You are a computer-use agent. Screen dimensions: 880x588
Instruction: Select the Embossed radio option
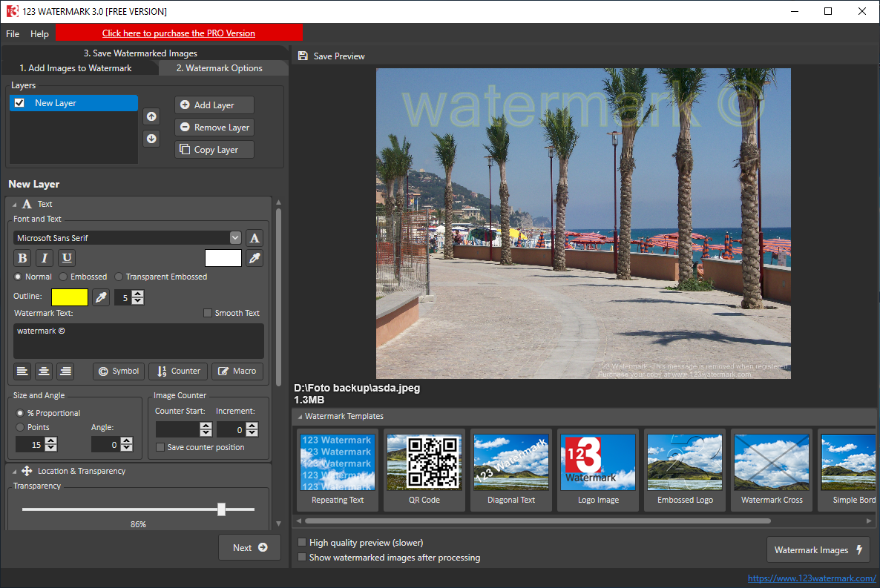(x=64, y=277)
